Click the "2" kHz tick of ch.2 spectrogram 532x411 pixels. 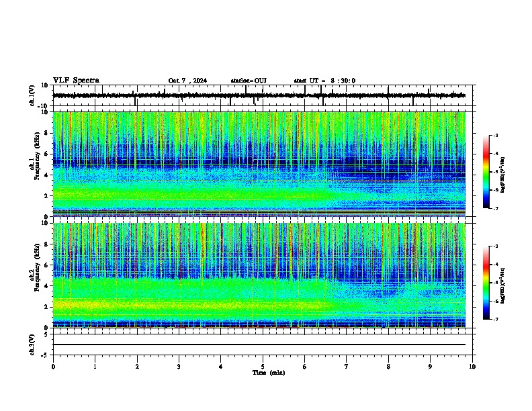pos(47,307)
